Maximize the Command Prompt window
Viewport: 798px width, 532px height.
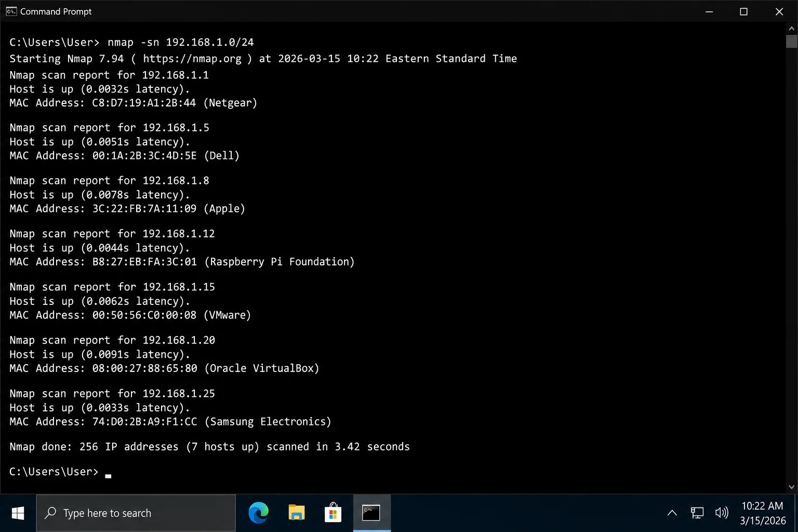pos(743,11)
